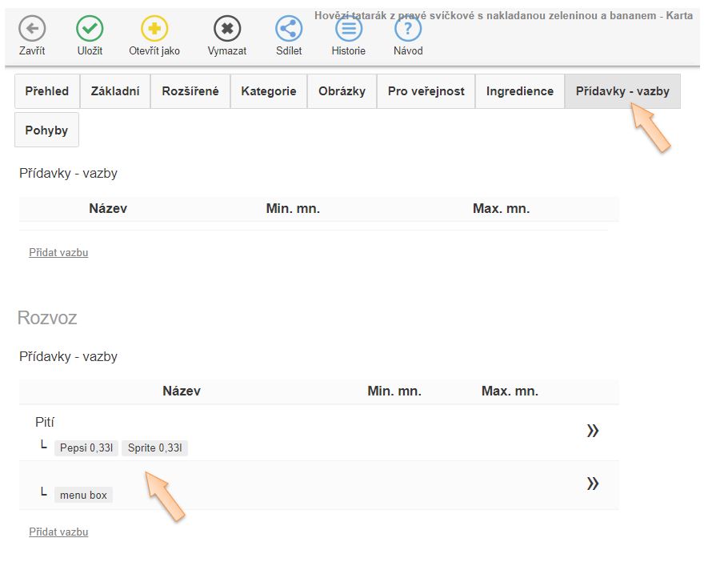Save with the Uložit checkmark icon
The image size is (728, 578).
[x=90, y=30]
